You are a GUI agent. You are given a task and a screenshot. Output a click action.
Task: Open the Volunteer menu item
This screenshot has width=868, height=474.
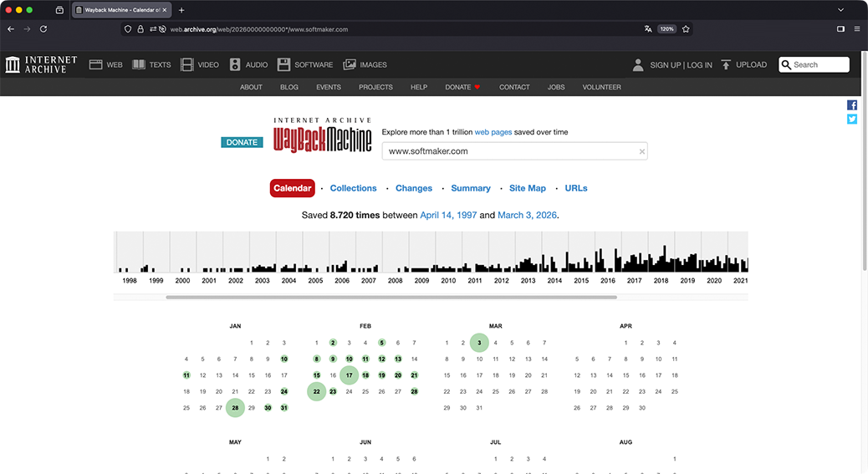(x=601, y=88)
